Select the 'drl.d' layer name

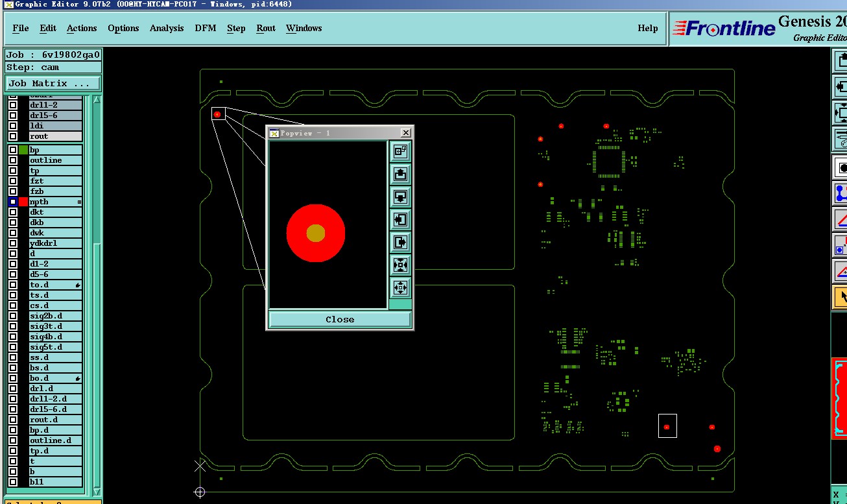coord(56,389)
